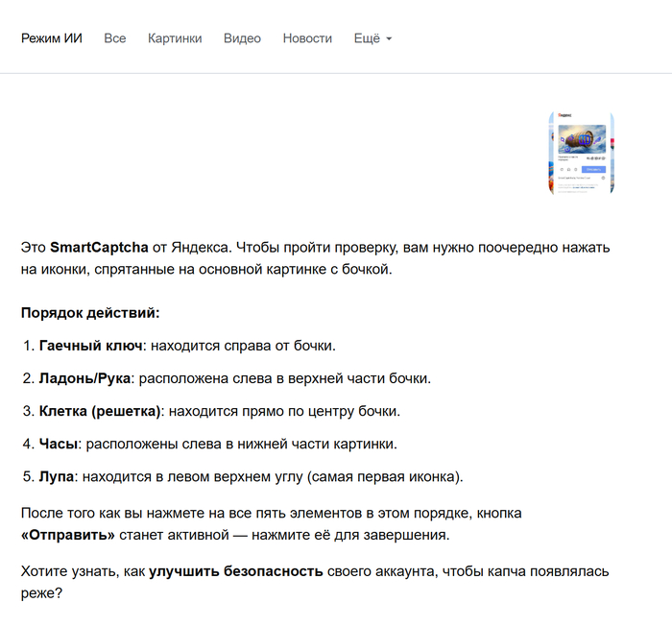Switch to the Режим ИИ tab

click(52, 38)
